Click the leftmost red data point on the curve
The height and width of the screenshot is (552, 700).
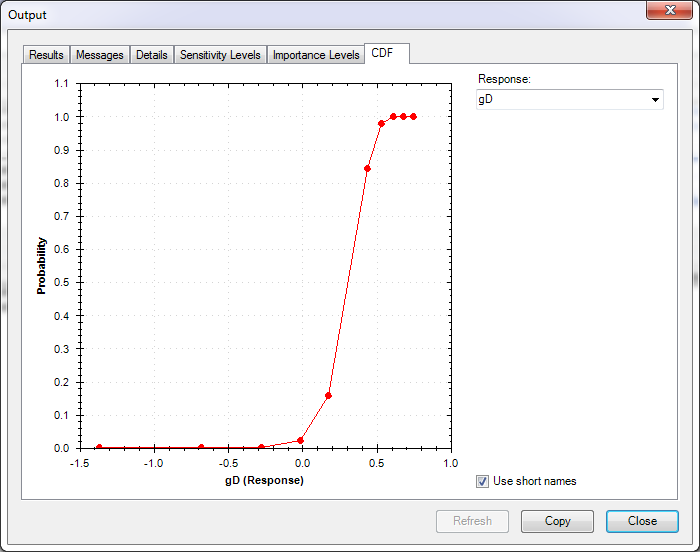[x=98, y=447]
